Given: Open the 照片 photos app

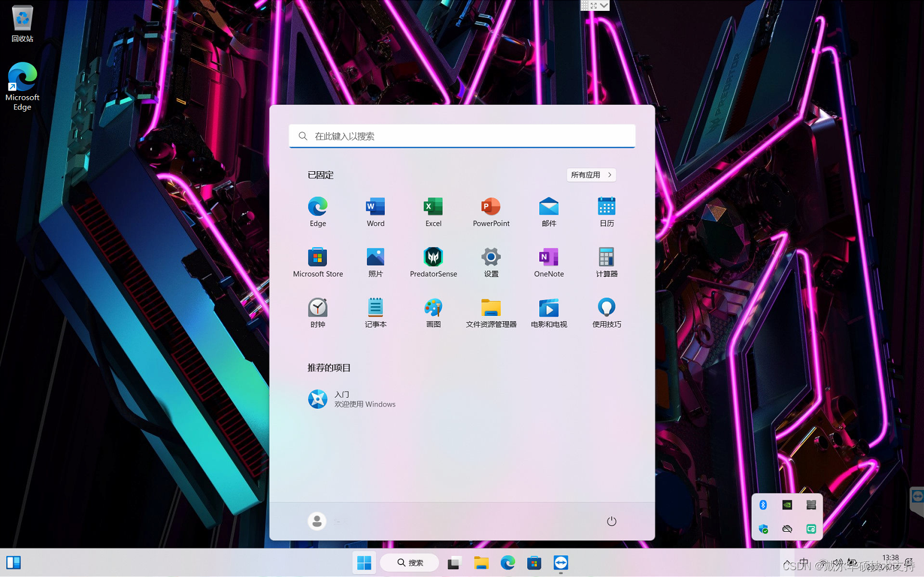Looking at the screenshot, I should (376, 262).
